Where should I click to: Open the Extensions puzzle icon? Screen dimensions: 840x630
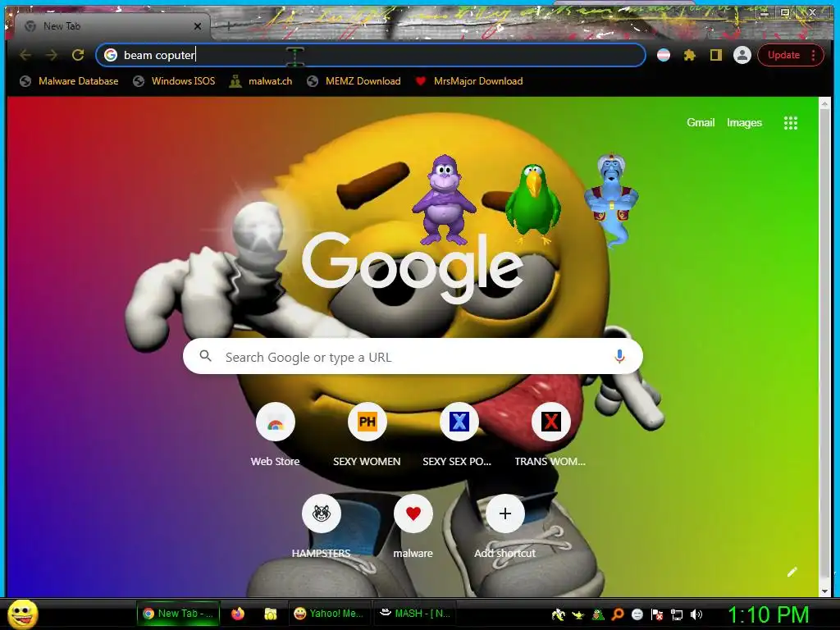(690, 55)
